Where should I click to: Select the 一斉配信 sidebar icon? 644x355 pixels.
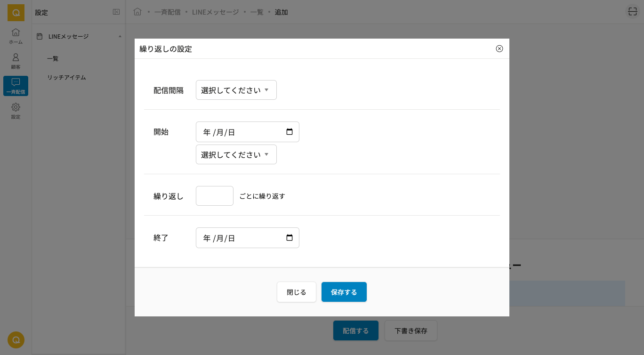(x=16, y=86)
